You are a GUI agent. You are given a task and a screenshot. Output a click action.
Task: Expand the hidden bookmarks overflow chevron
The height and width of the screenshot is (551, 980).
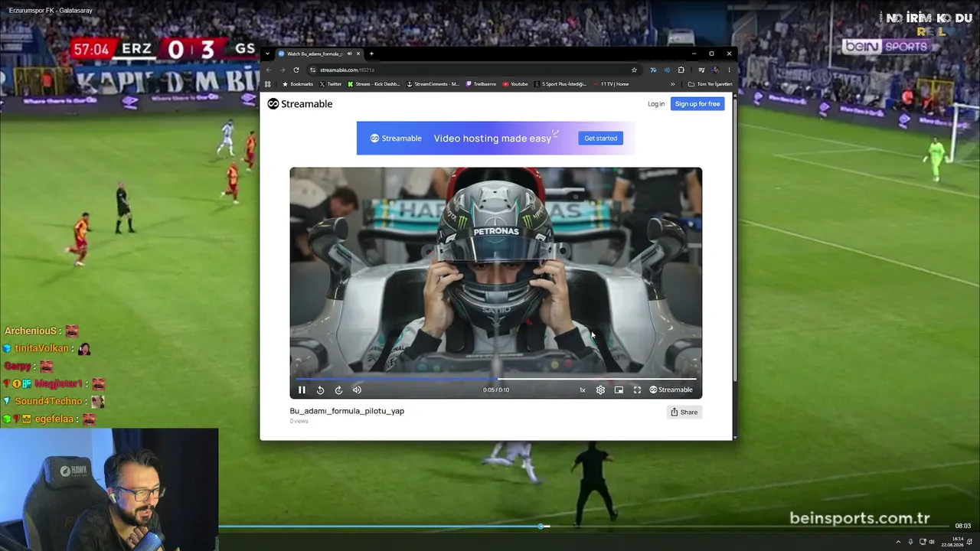point(673,84)
